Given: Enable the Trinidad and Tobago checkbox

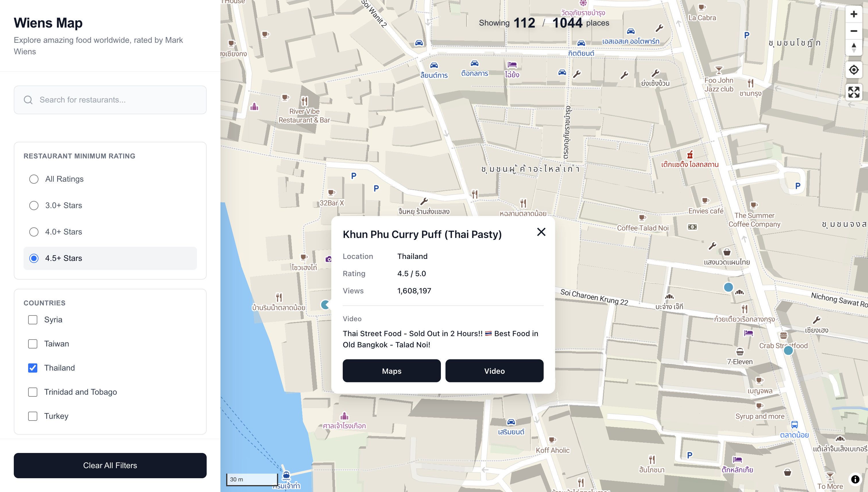Looking at the screenshot, I should click(33, 392).
